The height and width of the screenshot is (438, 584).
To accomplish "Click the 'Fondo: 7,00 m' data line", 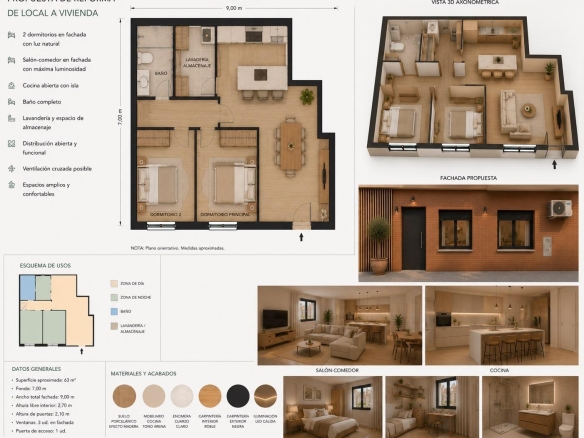I will click(31, 388).
